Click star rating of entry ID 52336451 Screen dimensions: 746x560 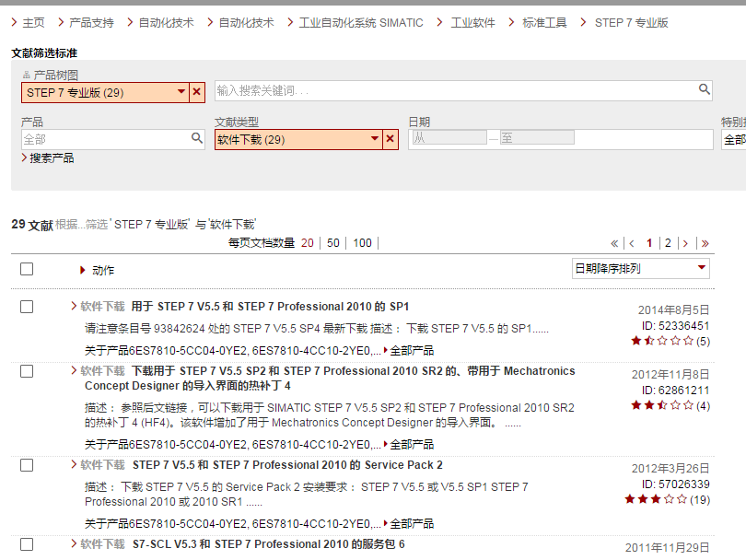(662, 341)
